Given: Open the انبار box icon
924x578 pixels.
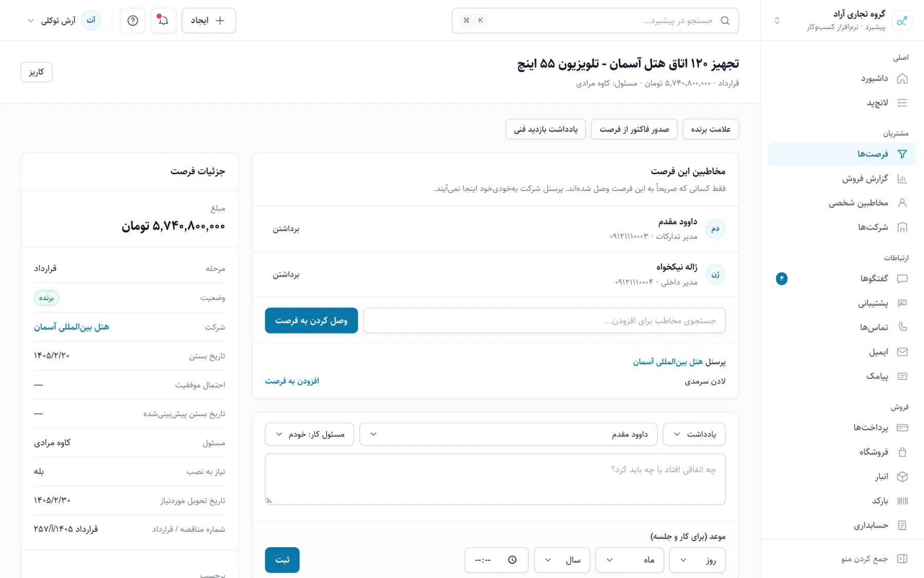Looking at the screenshot, I should click(x=902, y=477).
